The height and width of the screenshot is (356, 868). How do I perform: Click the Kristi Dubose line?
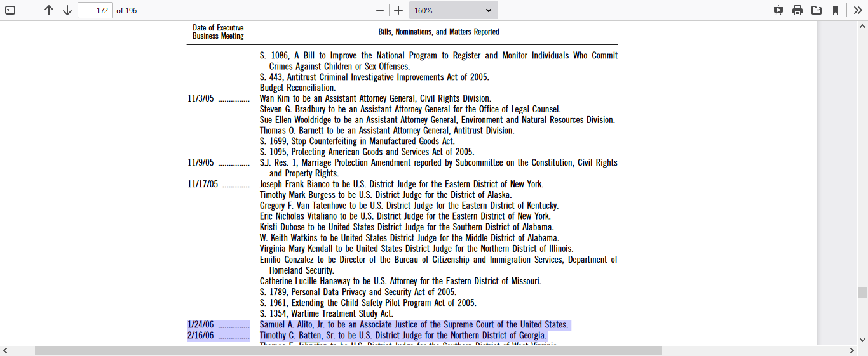[407, 227]
